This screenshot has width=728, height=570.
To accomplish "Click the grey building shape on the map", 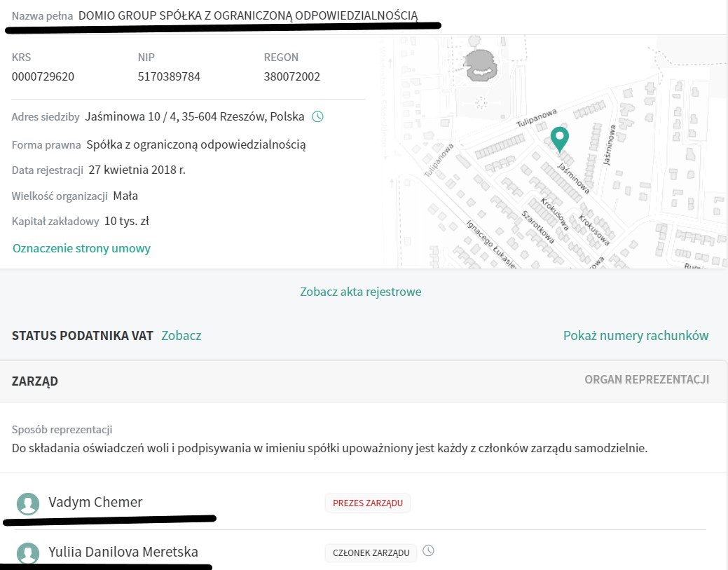I will (x=479, y=65).
